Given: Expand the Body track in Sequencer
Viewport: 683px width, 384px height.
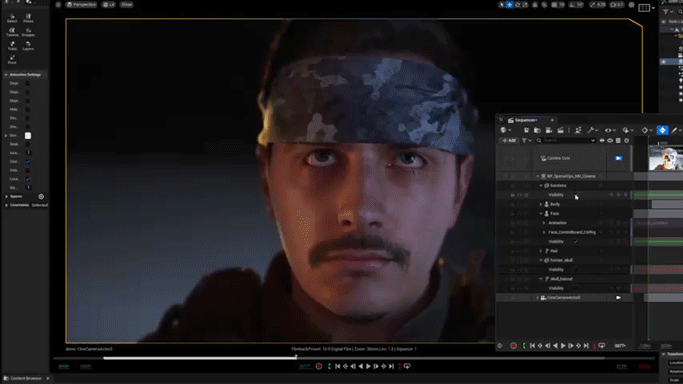Looking at the screenshot, I should point(541,204).
